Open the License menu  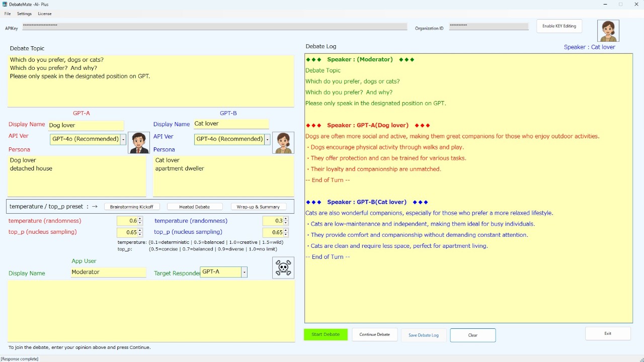[45, 14]
